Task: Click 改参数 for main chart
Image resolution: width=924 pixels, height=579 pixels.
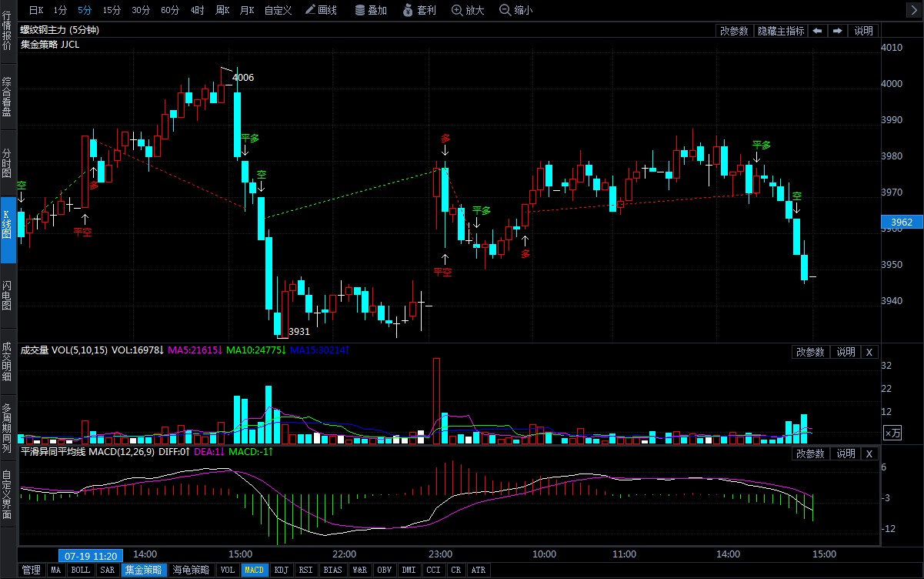Action: click(x=734, y=31)
